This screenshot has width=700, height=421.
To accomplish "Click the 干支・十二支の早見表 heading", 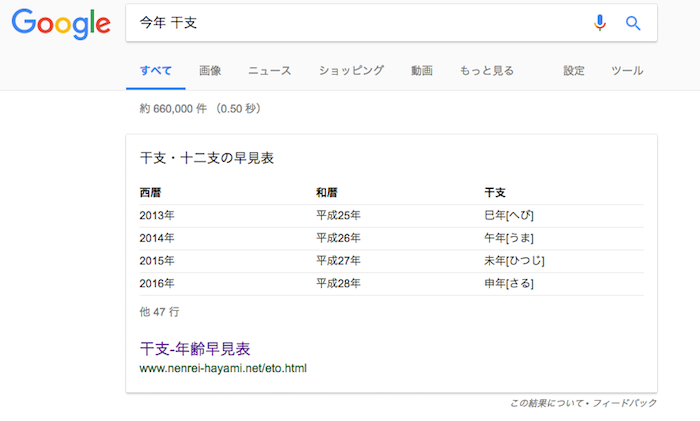I will (x=207, y=158).
